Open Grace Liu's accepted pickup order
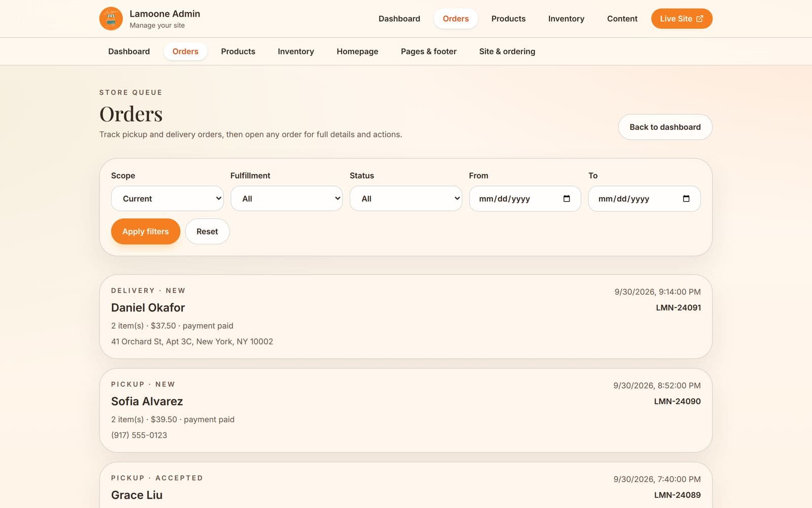 click(406, 485)
